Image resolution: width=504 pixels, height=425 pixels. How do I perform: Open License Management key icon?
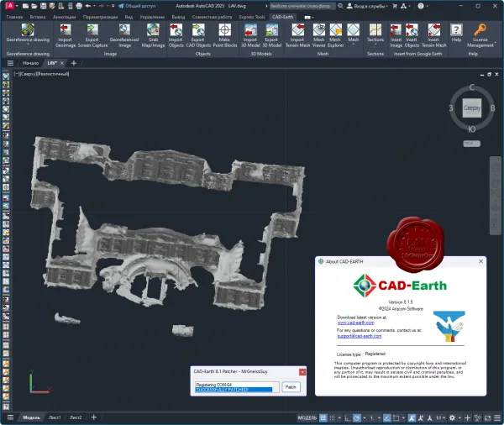pos(480,30)
